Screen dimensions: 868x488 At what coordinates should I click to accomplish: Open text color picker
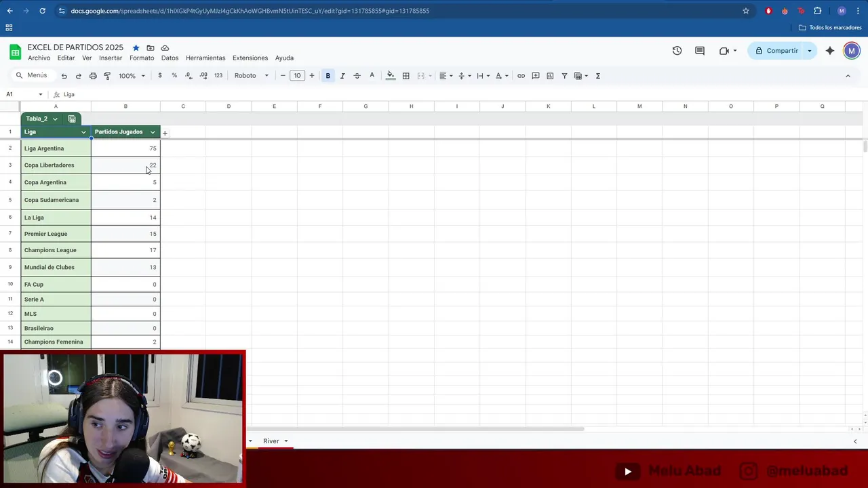pyautogui.click(x=372, y=76)
